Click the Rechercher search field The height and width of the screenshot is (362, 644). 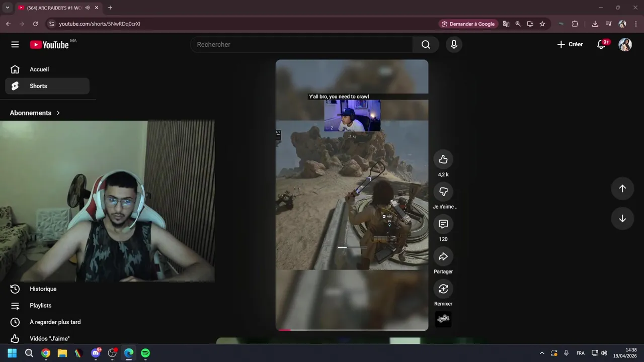click(x=302, y=45)
